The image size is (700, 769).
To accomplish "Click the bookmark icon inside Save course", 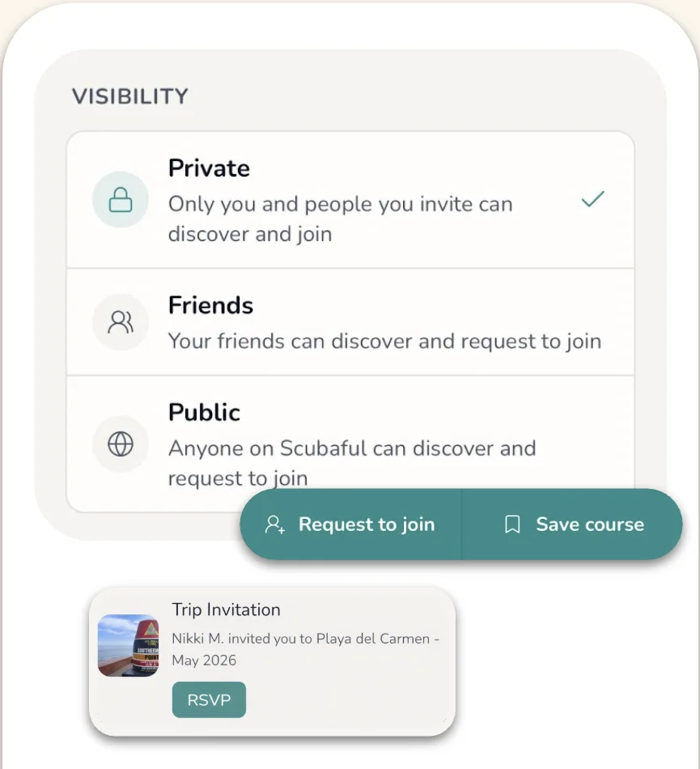I will [511, 525].
